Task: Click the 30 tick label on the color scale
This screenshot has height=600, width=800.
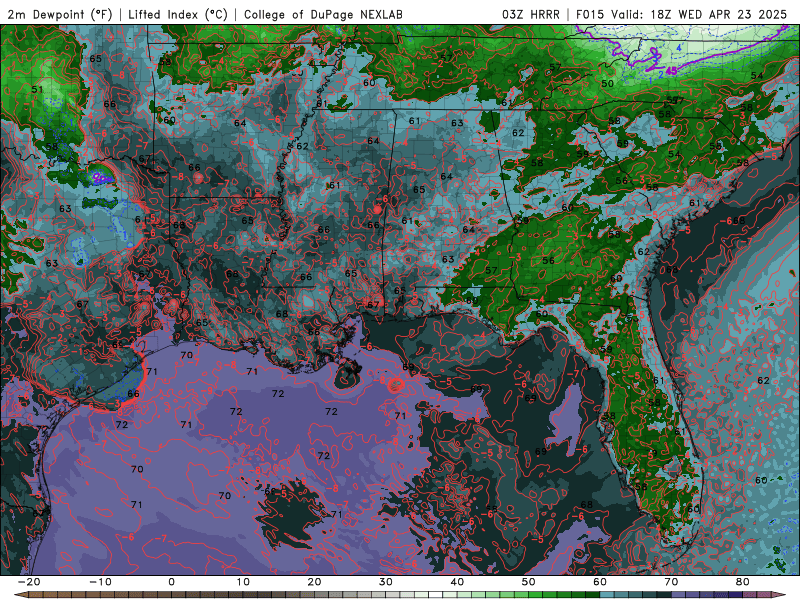Action: (386, 582)
